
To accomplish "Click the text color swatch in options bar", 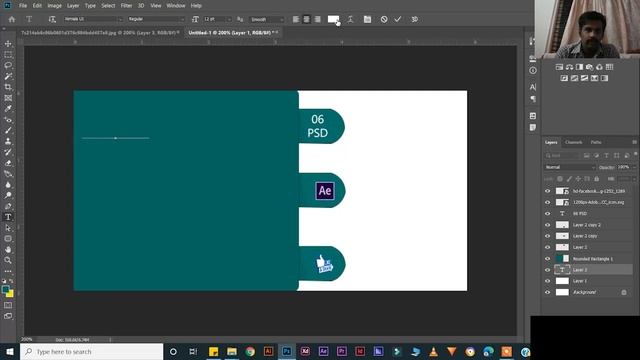I will point(333,19).
